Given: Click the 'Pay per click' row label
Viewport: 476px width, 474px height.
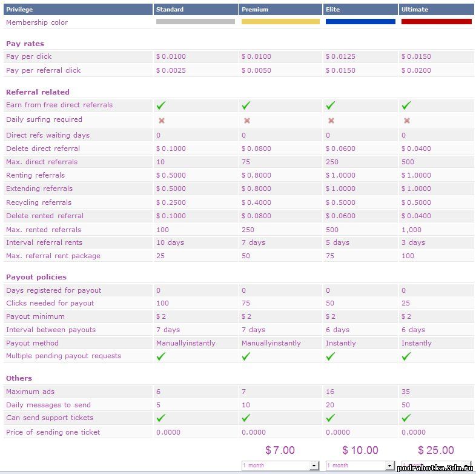Looking at the screenshot, I should click(29, 56).
